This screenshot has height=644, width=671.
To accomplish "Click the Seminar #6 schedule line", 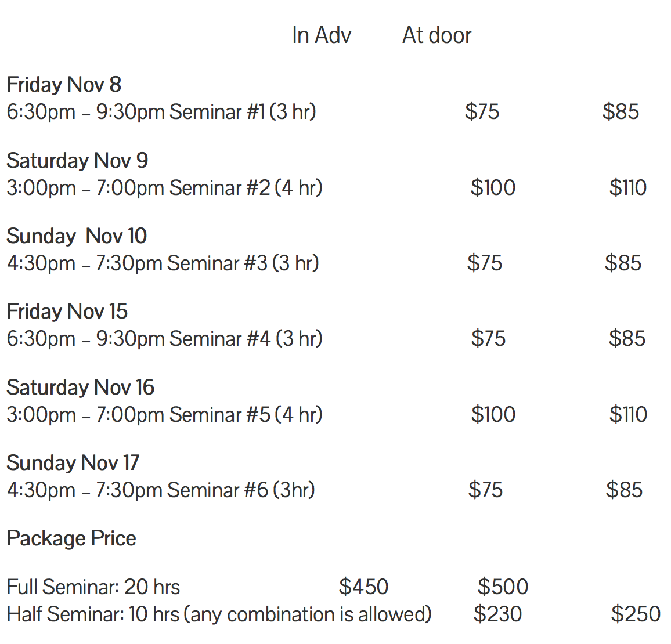I will pyautogui.click(x=161, y=490).
